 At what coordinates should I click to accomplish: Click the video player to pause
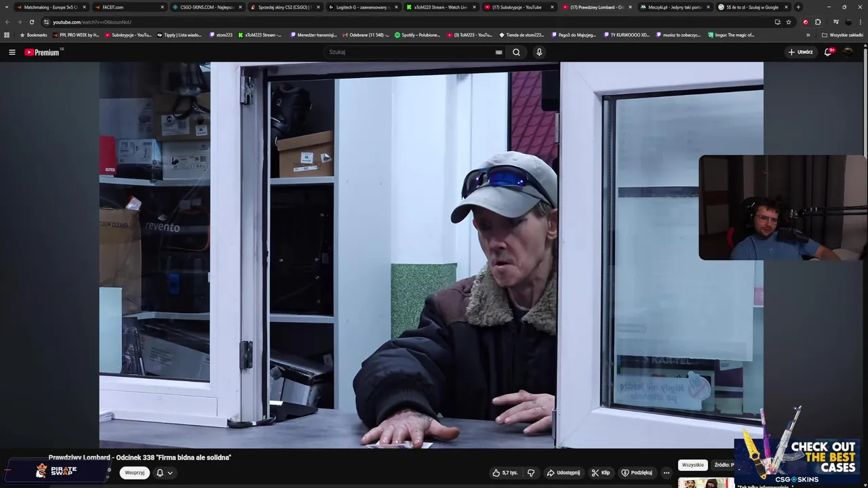click(431, 255)
